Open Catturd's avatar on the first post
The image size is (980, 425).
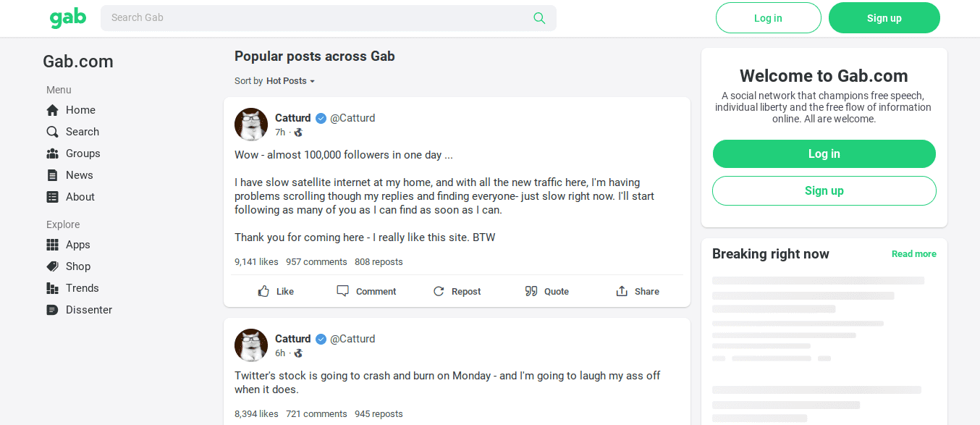click(251, 125)
